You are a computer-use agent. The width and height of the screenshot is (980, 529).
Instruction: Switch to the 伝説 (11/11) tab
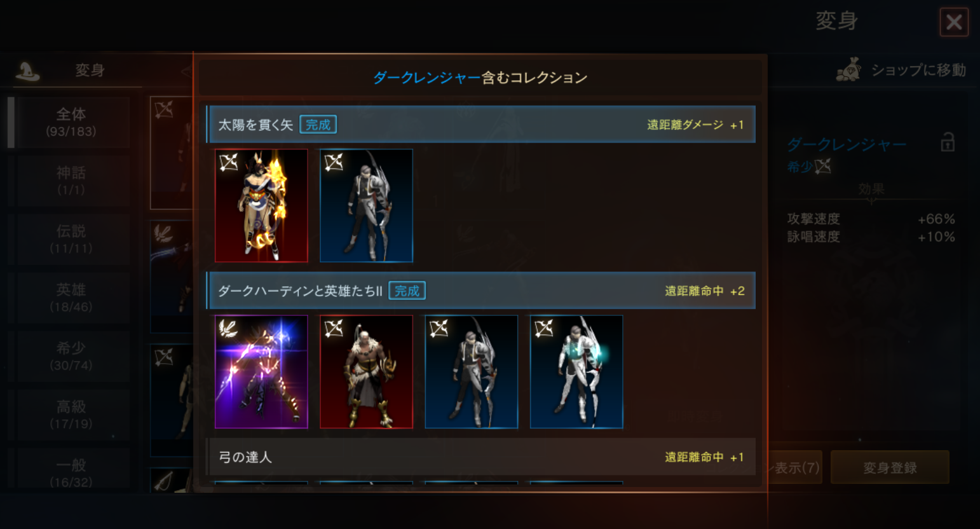click(x=71, y=239)
